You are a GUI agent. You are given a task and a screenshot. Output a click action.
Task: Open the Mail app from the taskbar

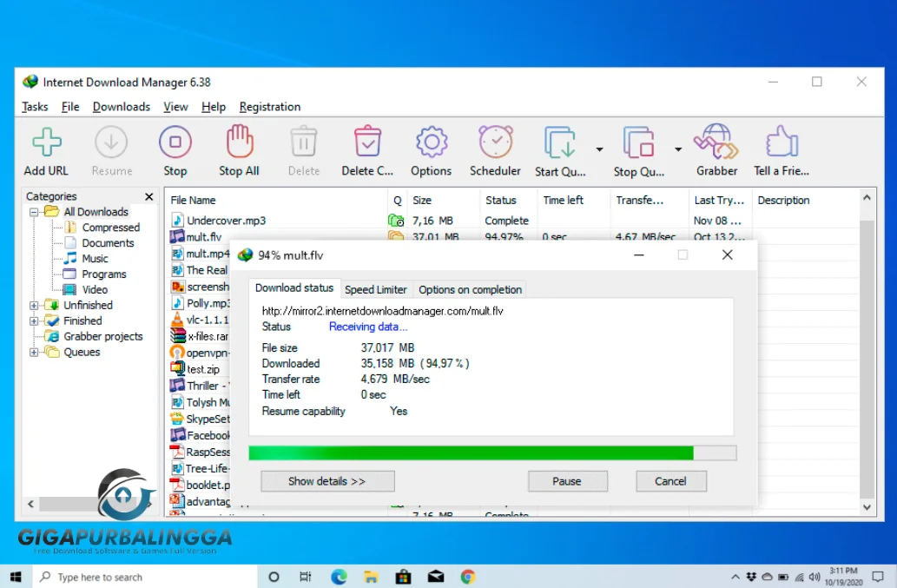tap(435, 577)
